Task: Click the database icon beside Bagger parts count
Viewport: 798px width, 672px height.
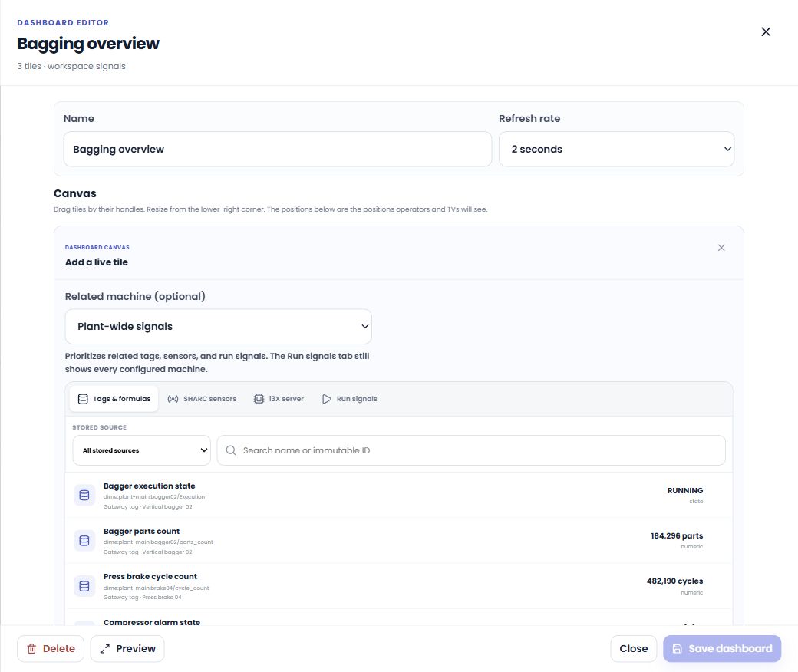Action: pos(84,540)
